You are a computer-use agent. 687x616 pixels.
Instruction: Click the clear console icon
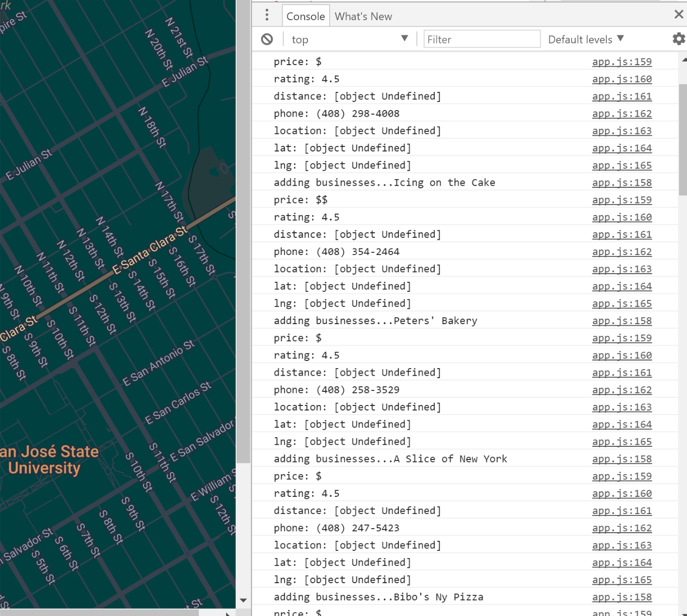click(267, 39)
